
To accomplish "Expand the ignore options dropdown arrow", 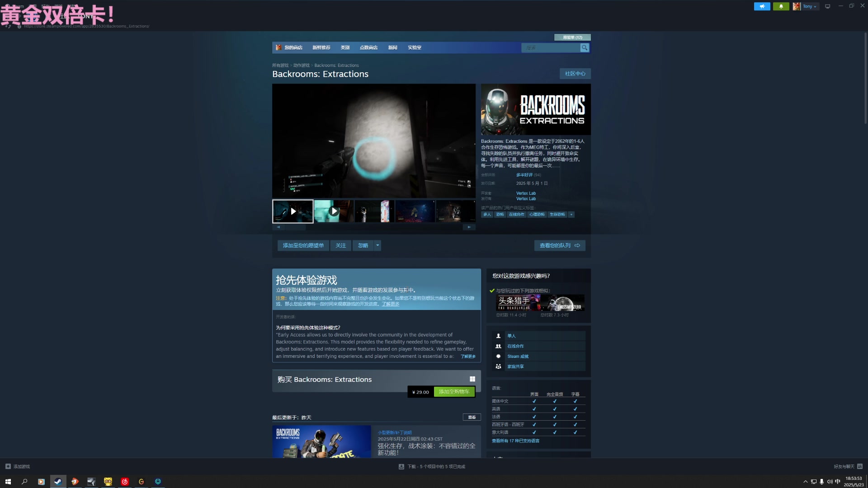I will [377, 245].
